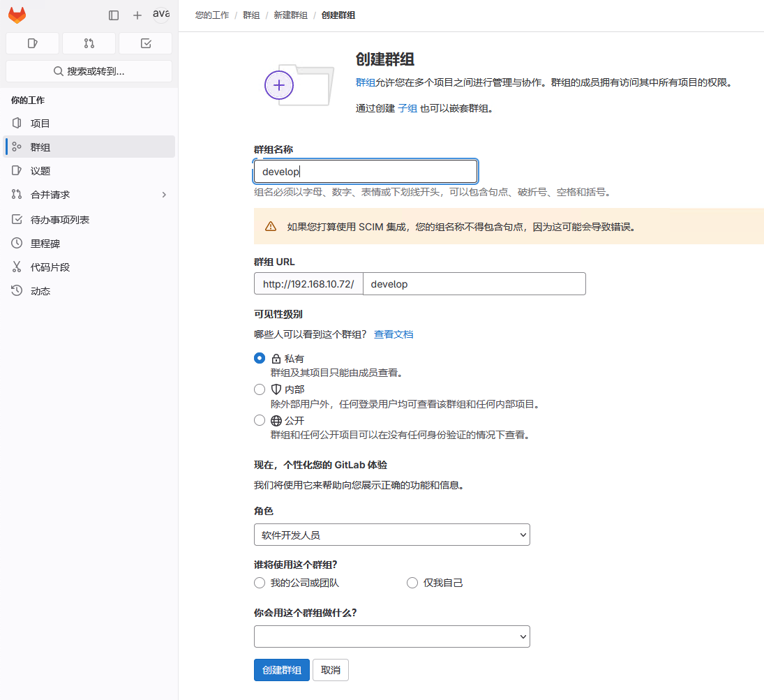Select the 公开 visibility radio button
The height and width of the screenshot is (700, 764).
click(x=260, y=420)
